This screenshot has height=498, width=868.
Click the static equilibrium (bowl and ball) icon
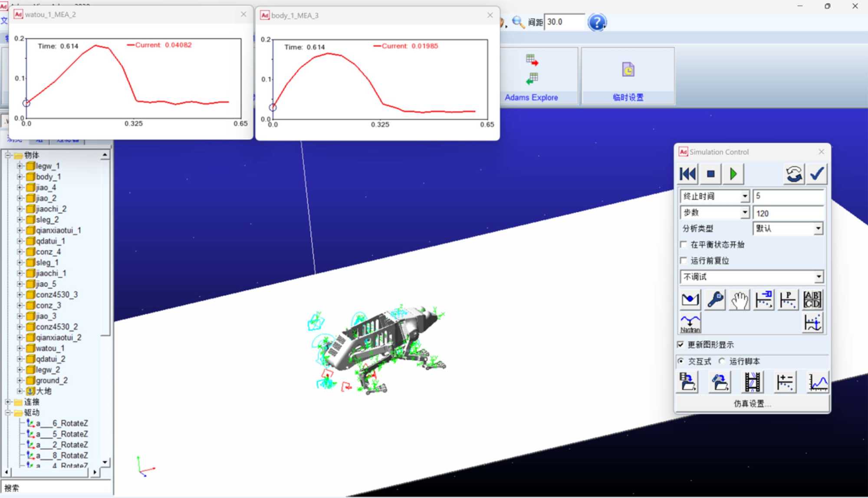[690, 300]
